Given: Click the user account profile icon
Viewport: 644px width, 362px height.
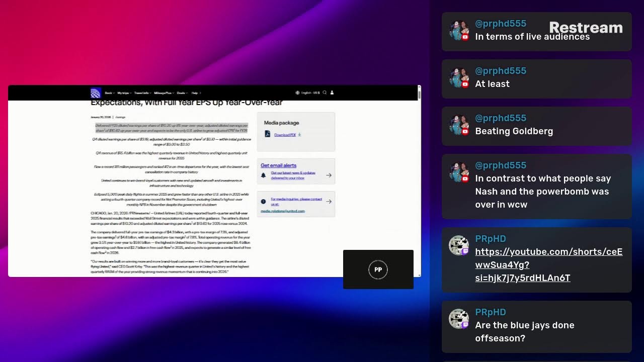Looking at the screenshot, I should click(x=332, y=93).
